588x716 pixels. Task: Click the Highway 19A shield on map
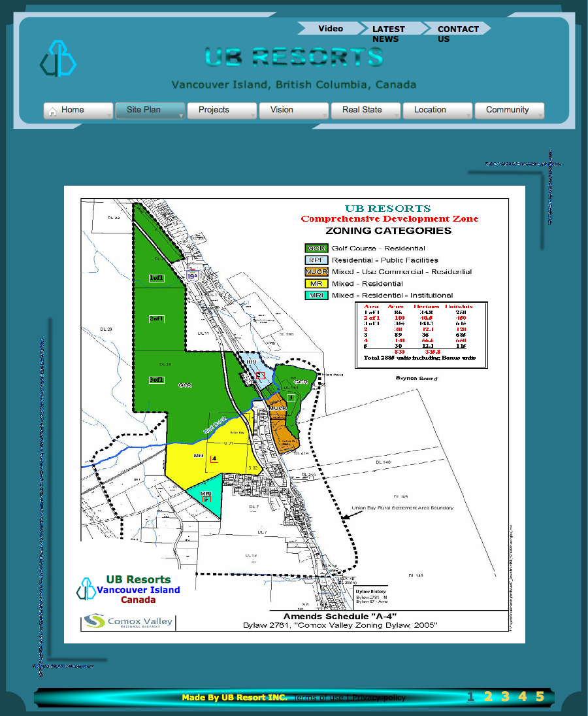pyautogui.click(x=191, y=277)
